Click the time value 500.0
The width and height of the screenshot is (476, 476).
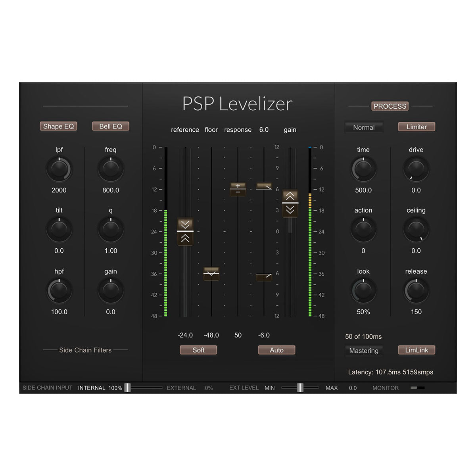tap(363, 190)
